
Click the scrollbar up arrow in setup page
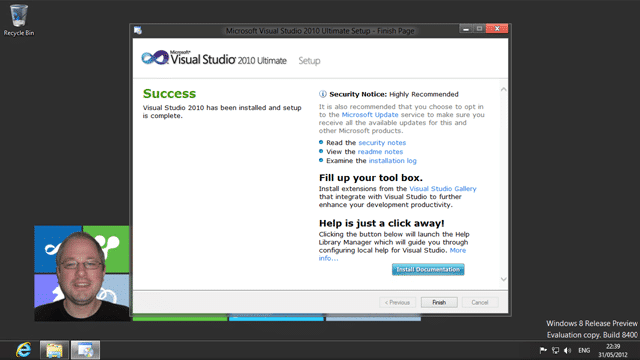(504, 89)
